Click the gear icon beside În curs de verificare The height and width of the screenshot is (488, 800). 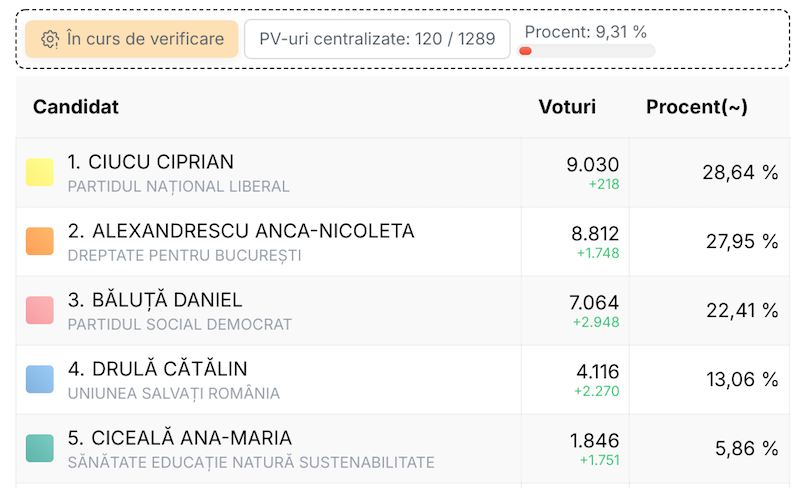click(50, 39)
